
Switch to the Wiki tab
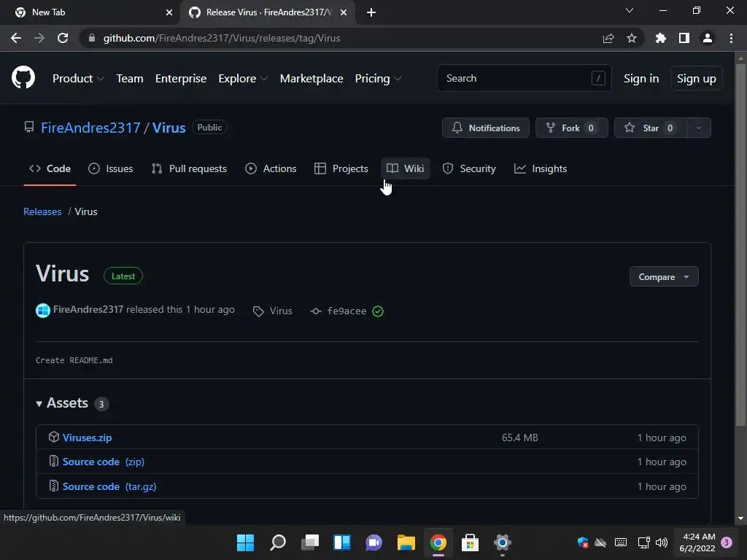(406, 168)
